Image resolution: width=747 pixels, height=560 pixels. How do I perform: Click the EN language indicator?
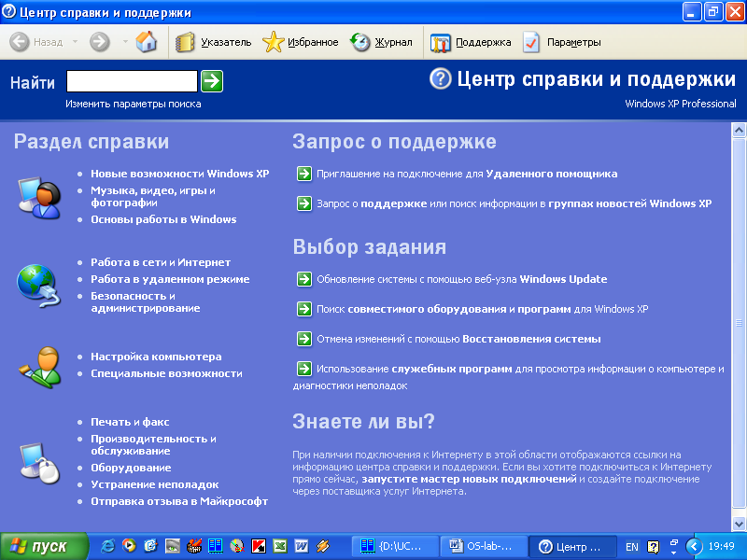point(632,547)
